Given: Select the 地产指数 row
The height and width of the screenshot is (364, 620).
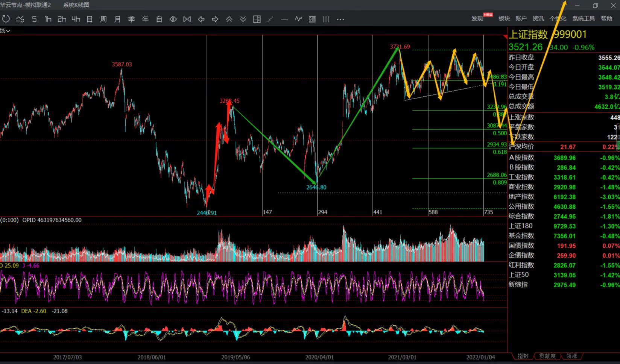Looking at the screenshot, I should [x=564, y=197].
